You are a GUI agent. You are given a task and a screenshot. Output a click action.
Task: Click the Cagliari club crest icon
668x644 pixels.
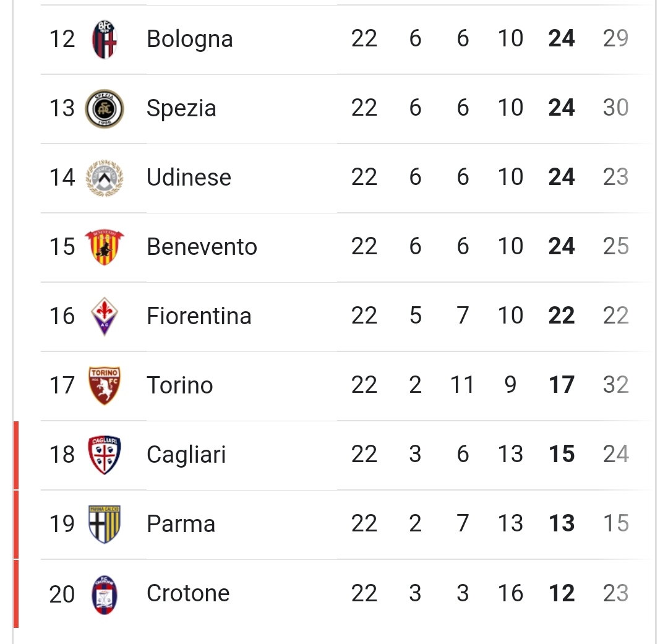104,455
